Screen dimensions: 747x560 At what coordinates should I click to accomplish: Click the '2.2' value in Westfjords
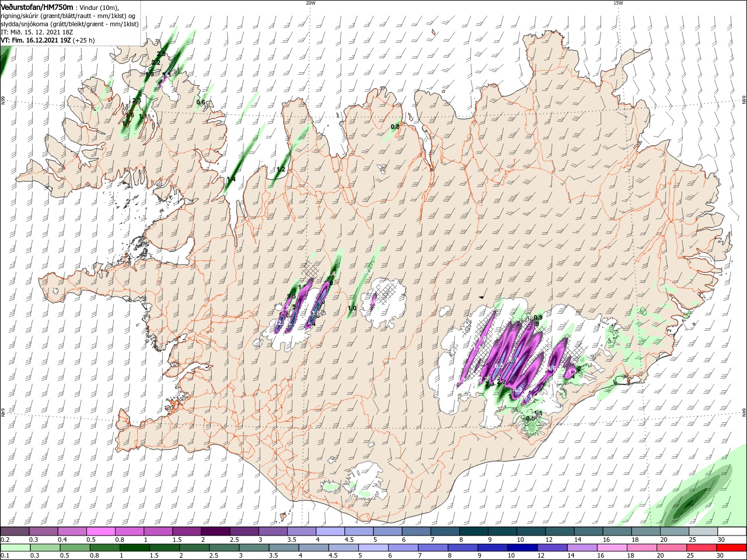pos(156,62)
